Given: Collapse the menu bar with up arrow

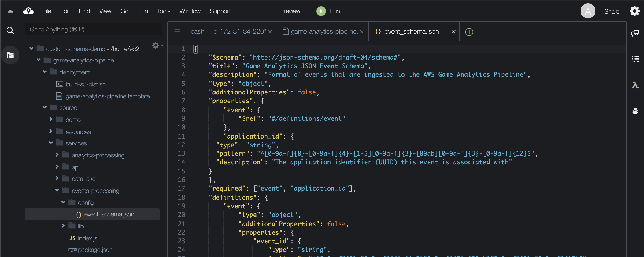Looking at the screenshot, I should (11, 11).
